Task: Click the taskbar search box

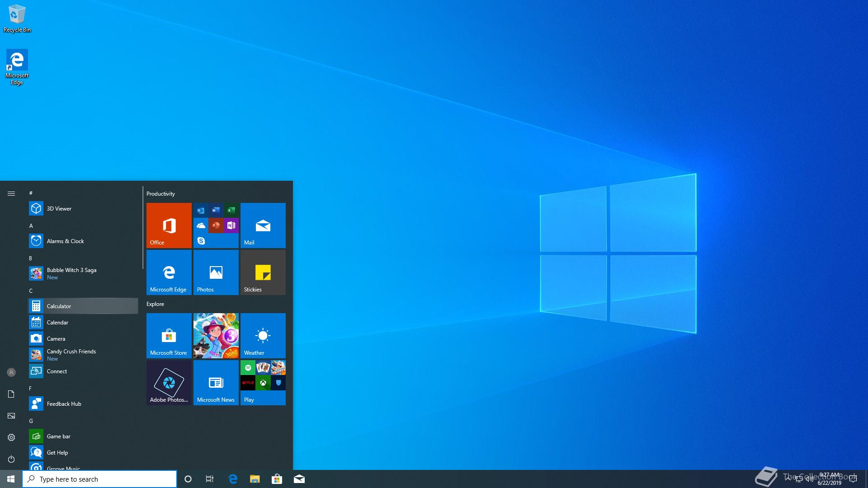Action: (99, 479)
